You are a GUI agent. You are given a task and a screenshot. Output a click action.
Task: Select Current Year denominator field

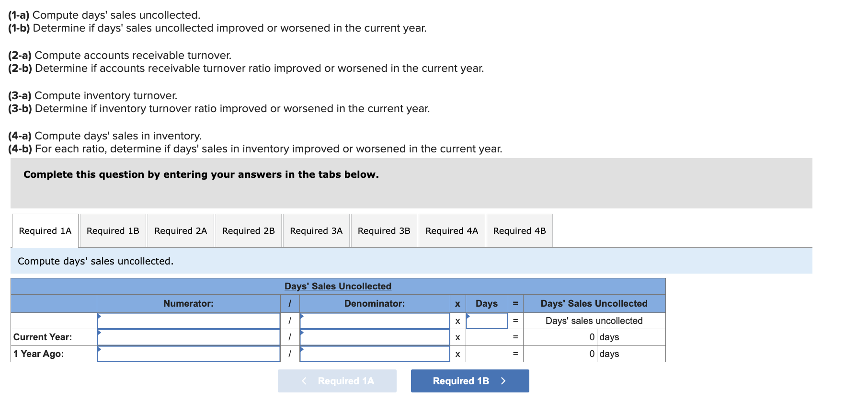click(375, 337)
